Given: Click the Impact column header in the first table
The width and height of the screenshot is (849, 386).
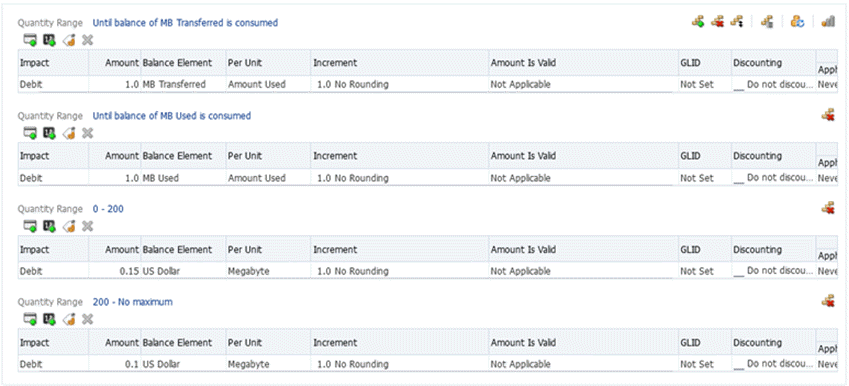Looking at the screenshot, I should click(53, 63).
